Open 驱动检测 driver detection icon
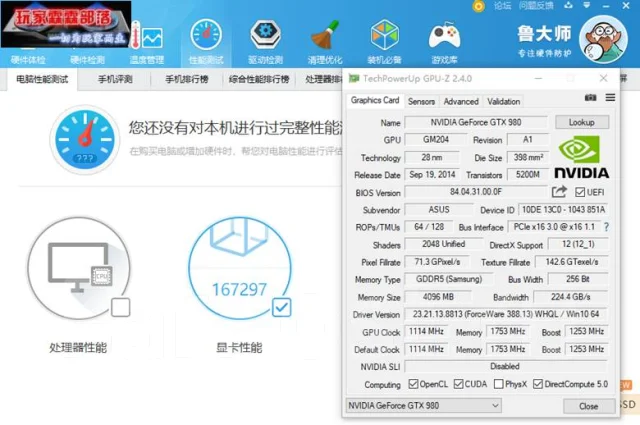 [x=265, y=35]
